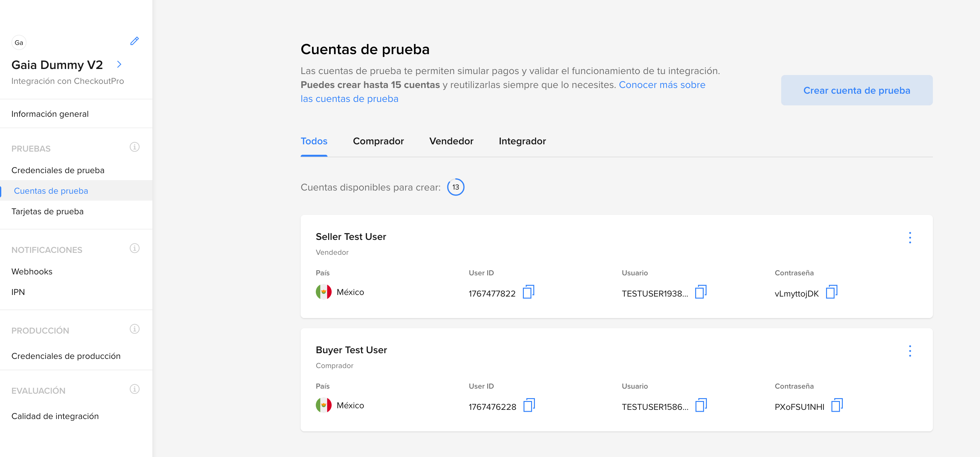Open three-dot menu for Seller Test User

[910, 238]
